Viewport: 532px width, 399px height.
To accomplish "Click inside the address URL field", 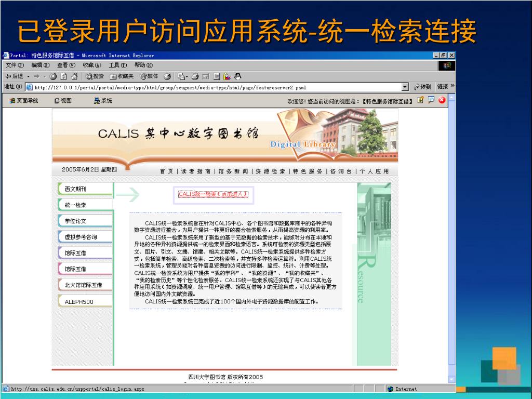I will (217, 87).
